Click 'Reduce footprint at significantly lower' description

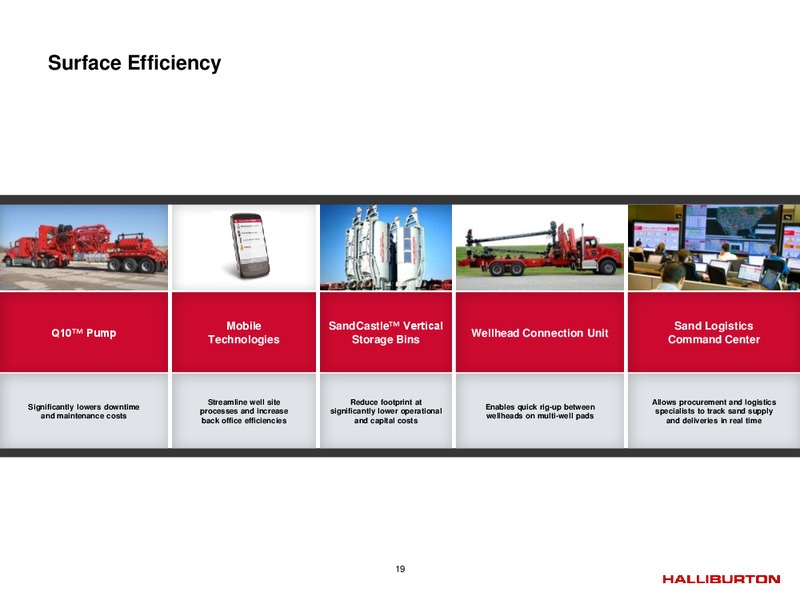pyautogui.click(x=386, y=411)
